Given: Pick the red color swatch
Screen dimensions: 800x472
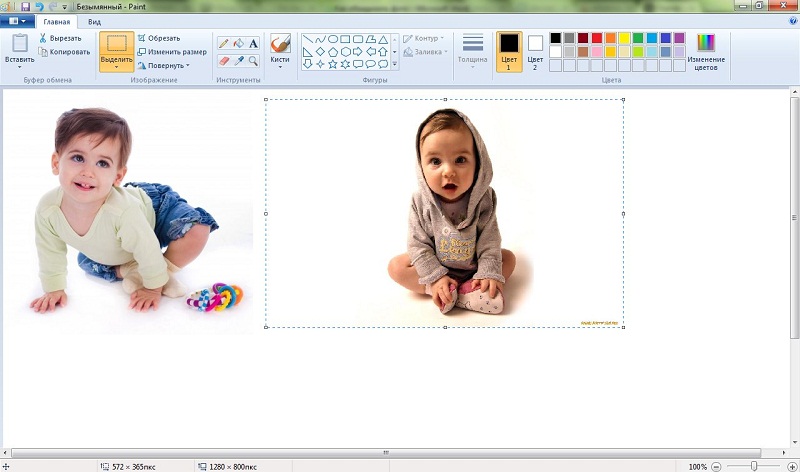Looking at the screenshot, I should click(597, 38).
